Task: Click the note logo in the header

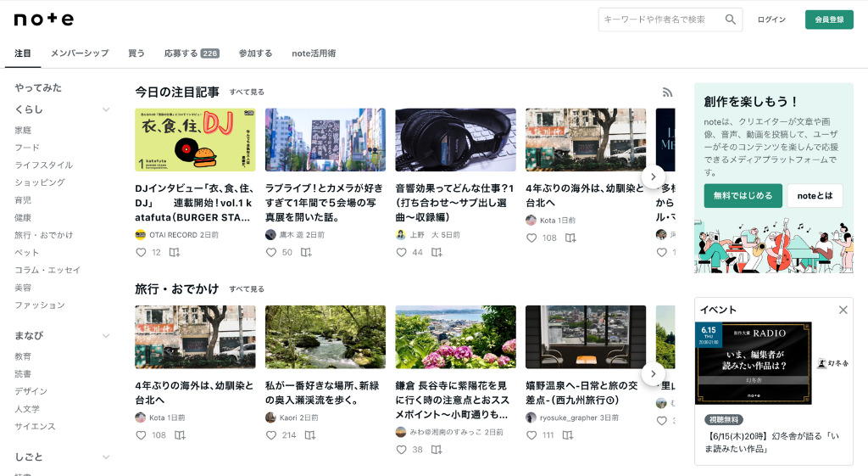Action: [44, 20]
